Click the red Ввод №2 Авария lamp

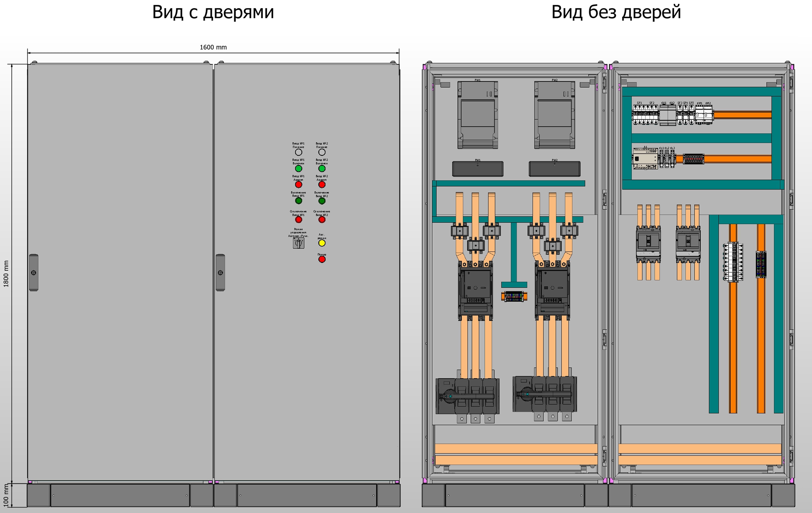click(322, 185)
